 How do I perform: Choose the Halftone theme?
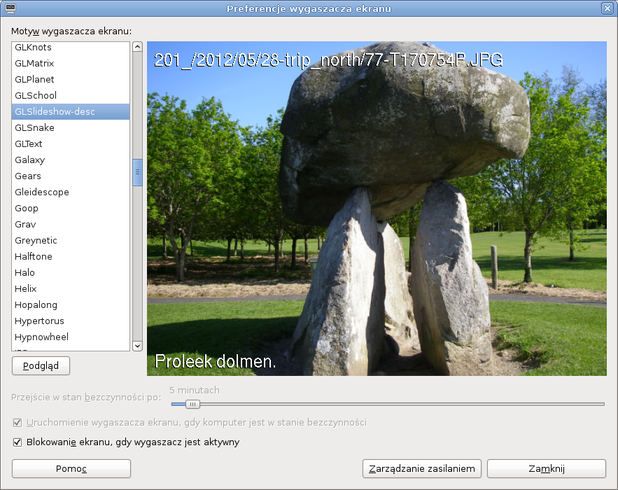[71, 257]
